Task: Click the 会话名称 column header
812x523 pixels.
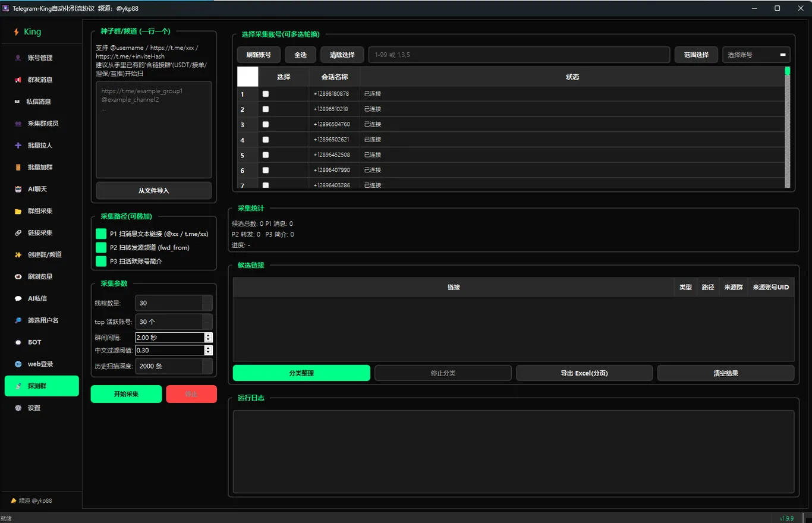Action: pos(335,77)
